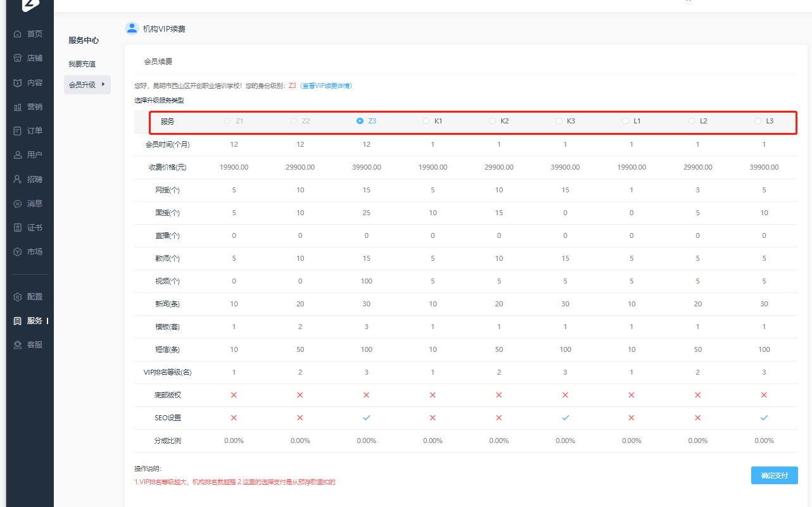Click the 面授(个) value 25 under Z3
Screen dimensions: 812x507
click(x=366, y=213)
